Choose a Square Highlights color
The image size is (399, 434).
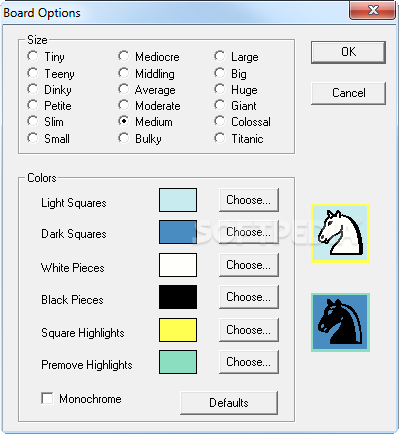[249, 330]
